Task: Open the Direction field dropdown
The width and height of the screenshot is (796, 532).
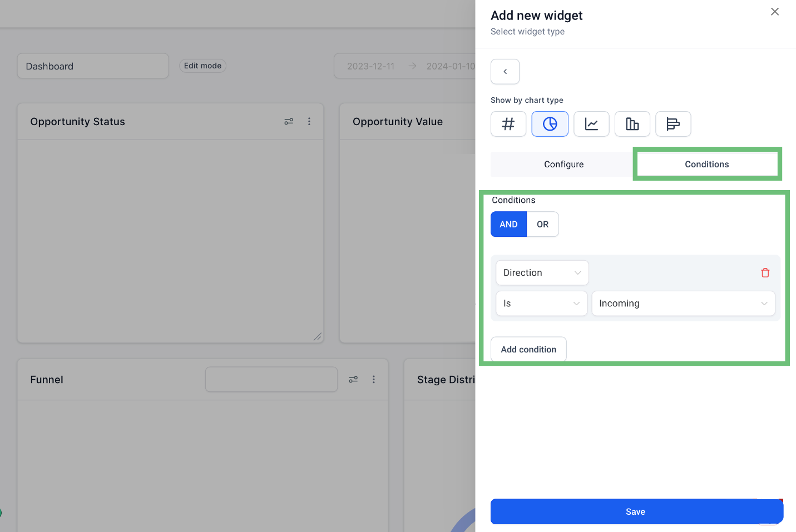Action: (542, 273)
